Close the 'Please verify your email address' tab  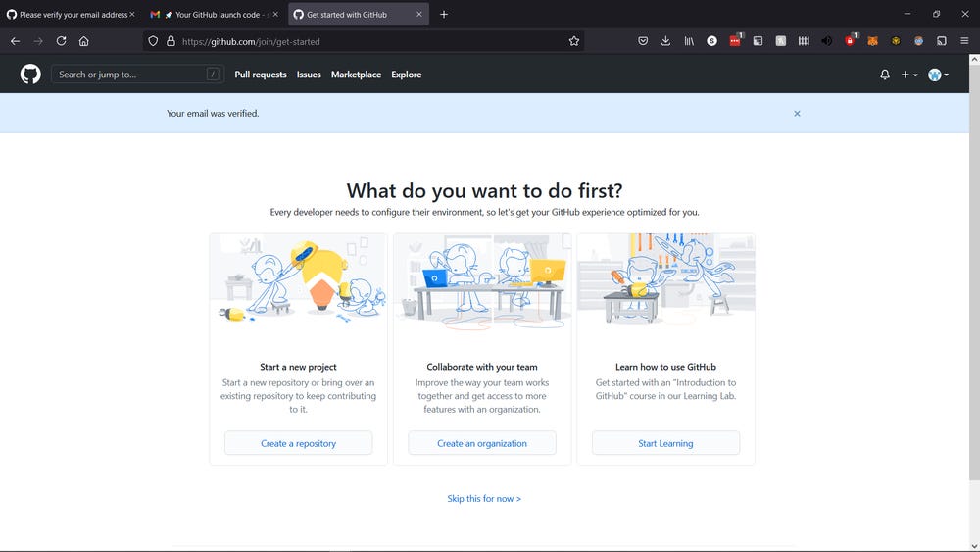pyautogui.click(x=132, y=15)
